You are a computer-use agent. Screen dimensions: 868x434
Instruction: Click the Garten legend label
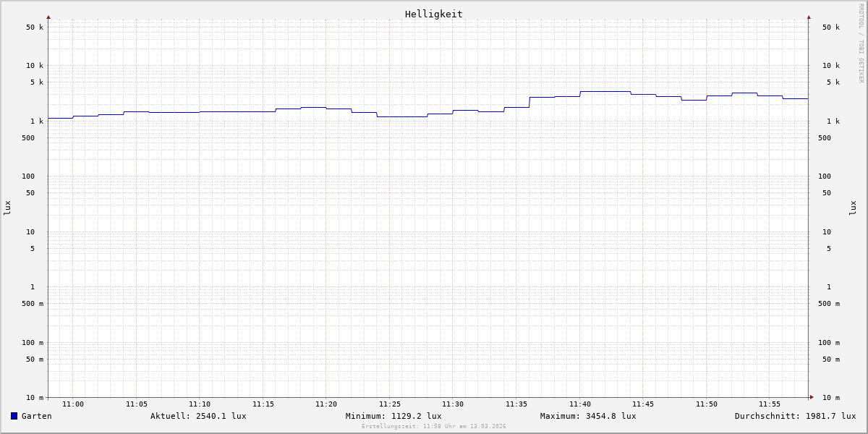[36, 416]
